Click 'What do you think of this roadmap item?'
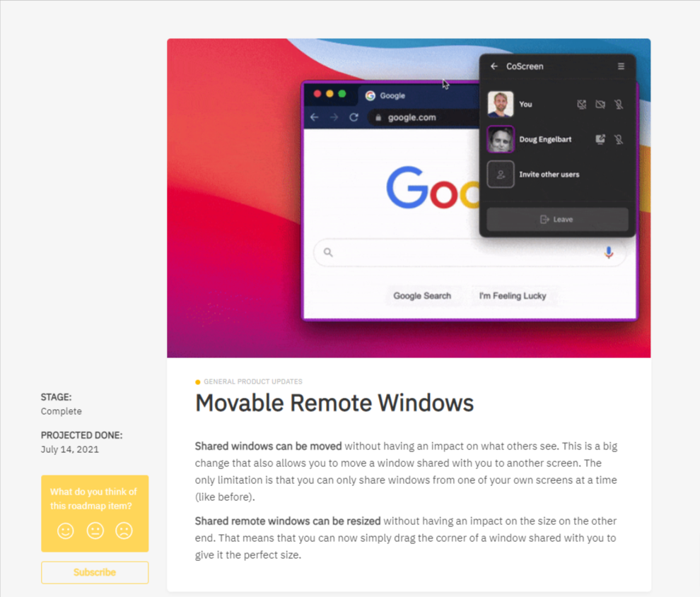 pyautogui.click(x=94, y=499)
